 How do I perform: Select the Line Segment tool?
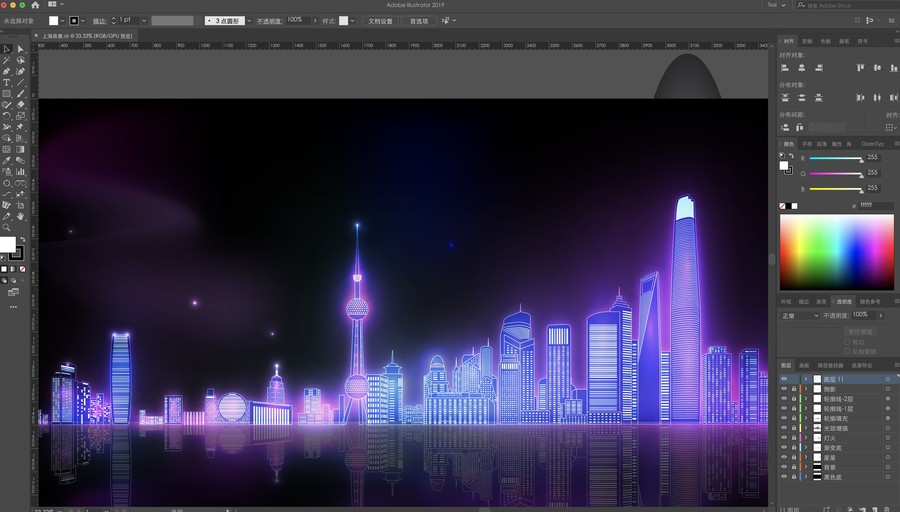[x=21, y=83]
